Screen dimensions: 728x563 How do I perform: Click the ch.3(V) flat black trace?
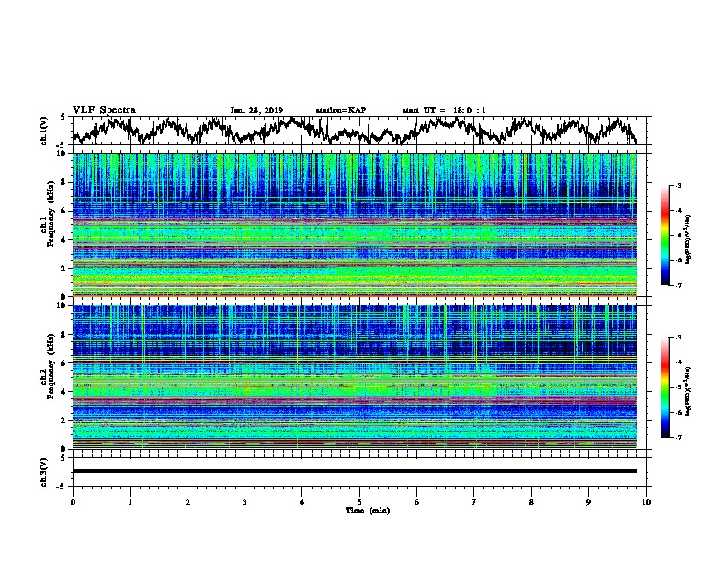click(x=355, y=471)
